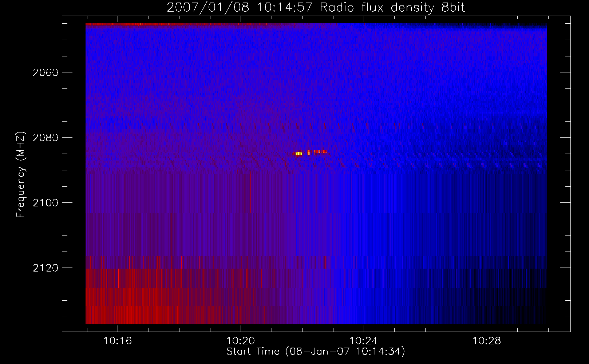Click the 10:20 time tick label
Image resolution: width=589 pixels, height=364 pixels.
pyautogui.click(x=241, y=341)
